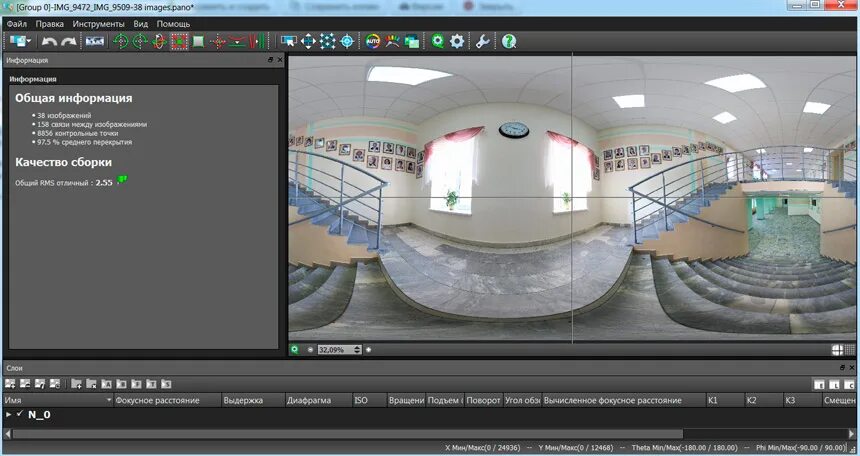Zoom in with the plus button

[x=369, y=350]
